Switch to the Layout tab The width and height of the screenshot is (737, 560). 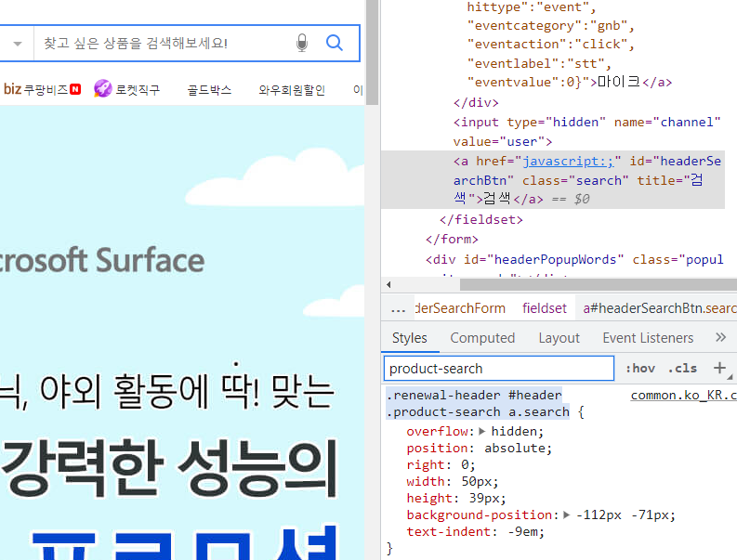tap(559, 338)
